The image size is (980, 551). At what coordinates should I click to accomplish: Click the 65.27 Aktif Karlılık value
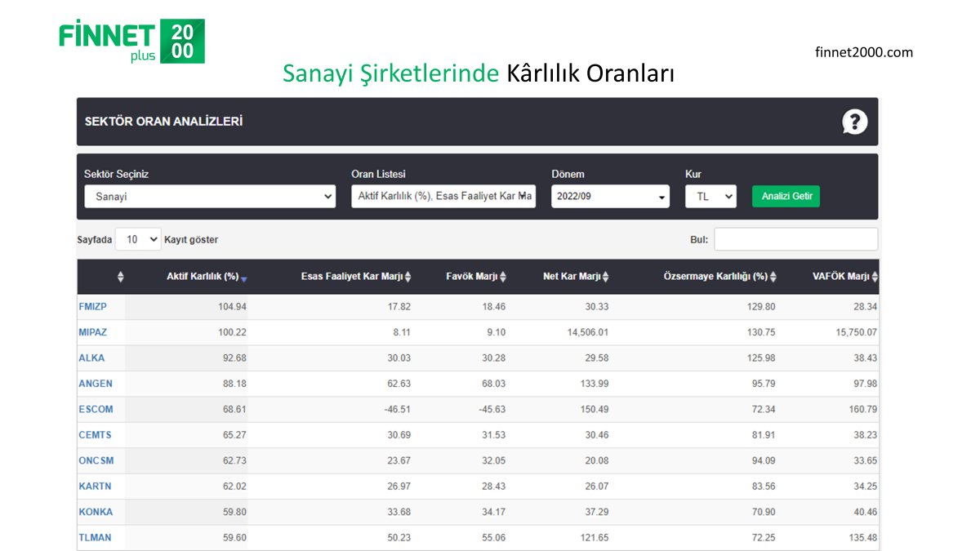[x=234, y=435]
